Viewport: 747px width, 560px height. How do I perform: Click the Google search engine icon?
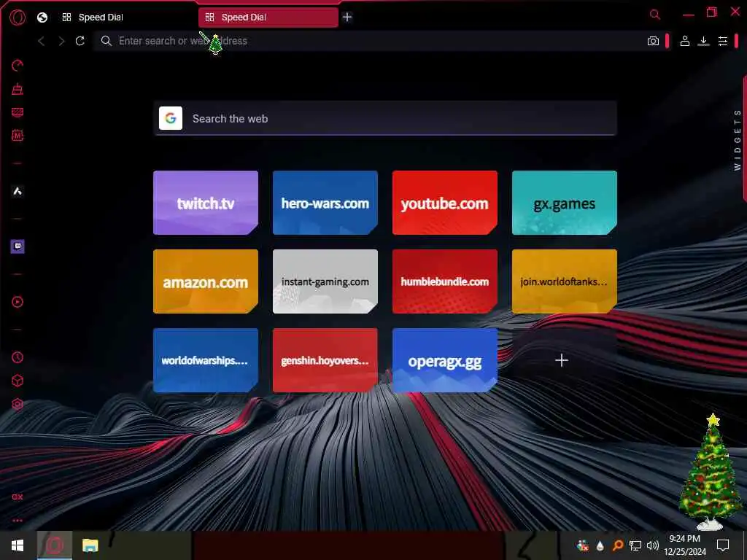click(171, 118)
